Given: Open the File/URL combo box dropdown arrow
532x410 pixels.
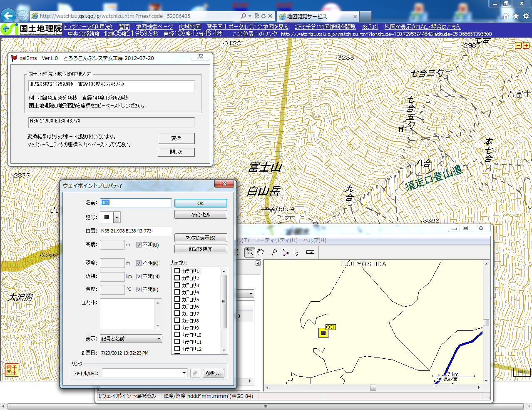Looking at the screenshot, I should (184, 373).
